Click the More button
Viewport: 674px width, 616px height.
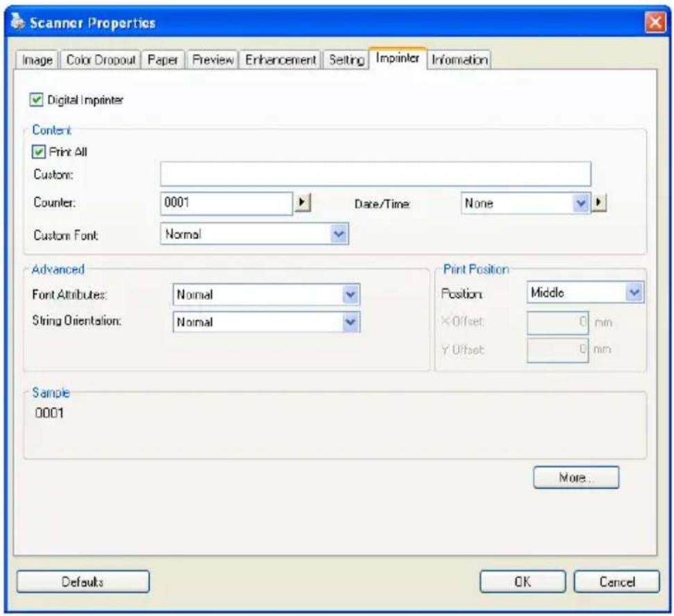click(x=576, y=478)
